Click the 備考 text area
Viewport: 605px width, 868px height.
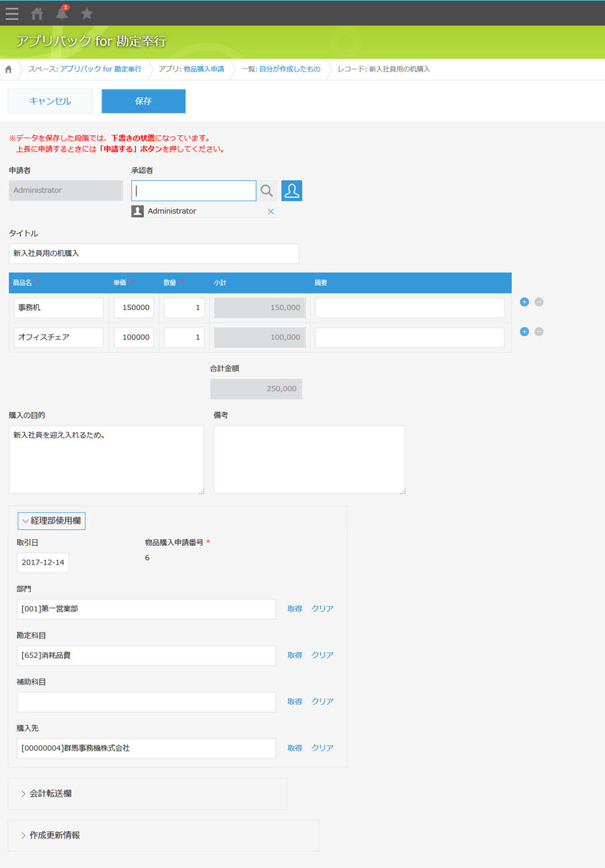point(310,459)
